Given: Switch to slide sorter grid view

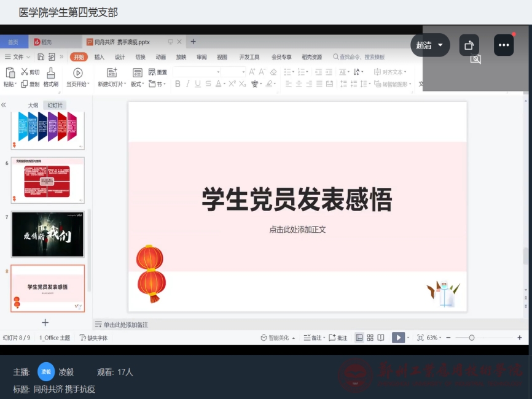Looking at the screenshot, I should [x=370, y=338].
